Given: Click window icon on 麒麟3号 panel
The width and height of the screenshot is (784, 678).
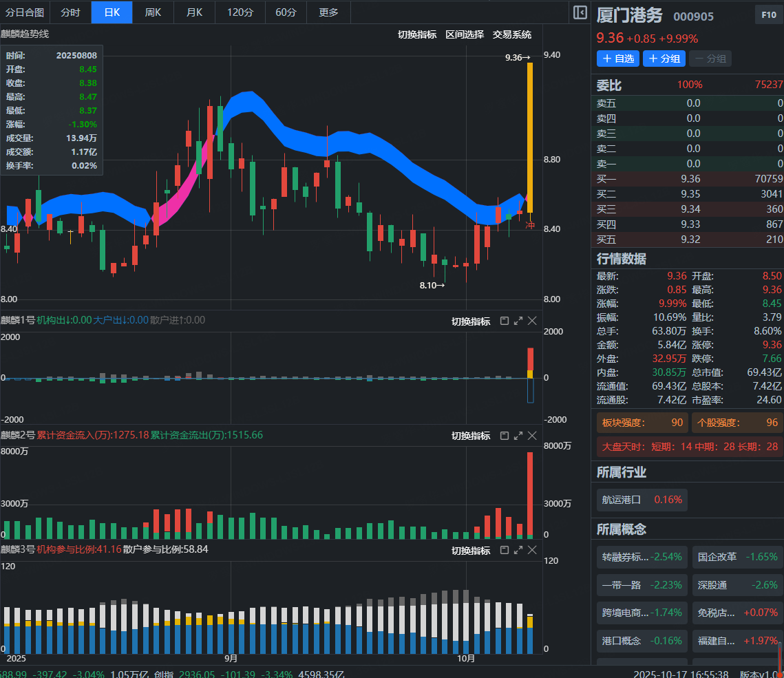Looking at the screenshot, I should [x=504, y=550].
